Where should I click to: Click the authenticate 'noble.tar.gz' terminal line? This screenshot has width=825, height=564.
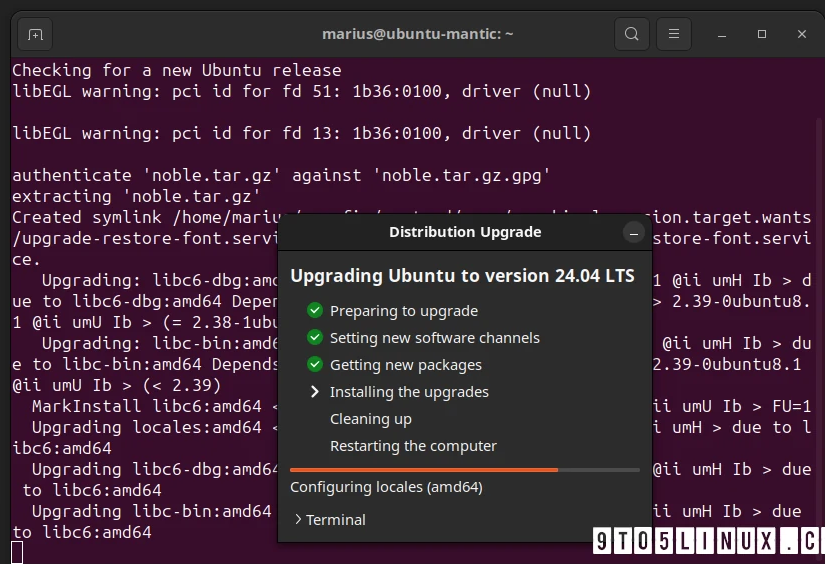pyautogui.click(x=281, y=176)
